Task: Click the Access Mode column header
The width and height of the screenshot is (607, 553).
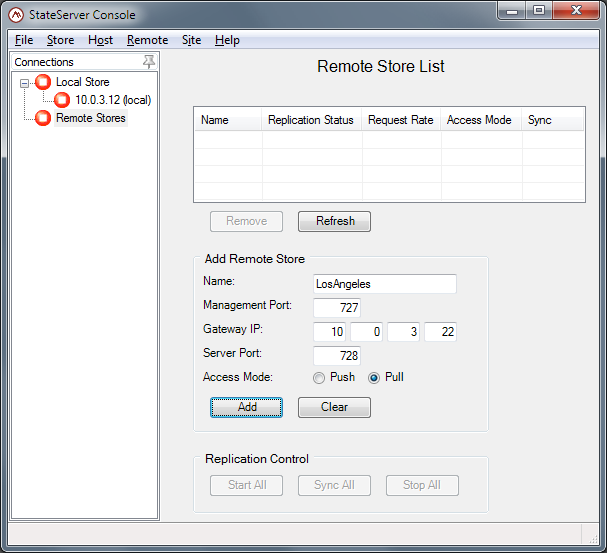Action: coord(481,120)
